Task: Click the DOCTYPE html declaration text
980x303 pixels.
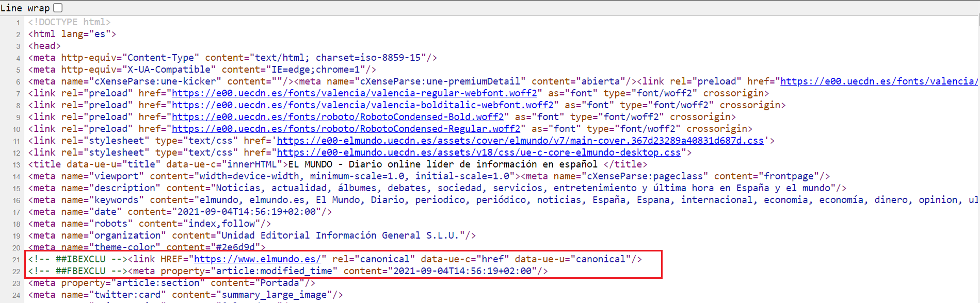Action: point(69,22)
